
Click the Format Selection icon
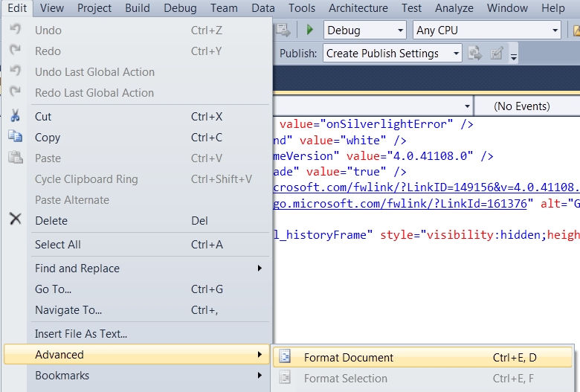285,378
